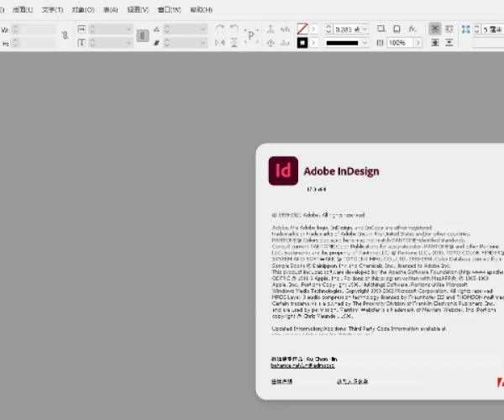The height and width of the screenshot is (420, 504).
Task: Open the stroke weight dropdown
Action: pyautogui.click(x=365, y=29)
